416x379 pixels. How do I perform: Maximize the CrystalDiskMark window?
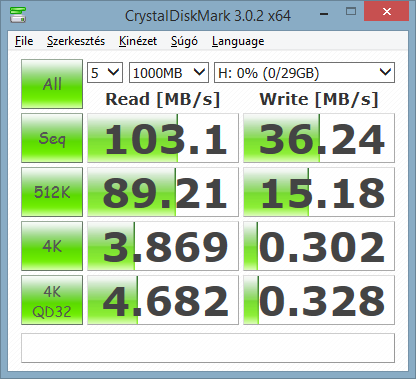tap(351, 12)
